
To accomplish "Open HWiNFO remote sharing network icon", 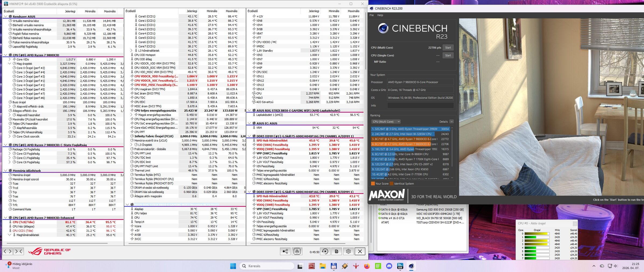I will [x=285, y=252].
